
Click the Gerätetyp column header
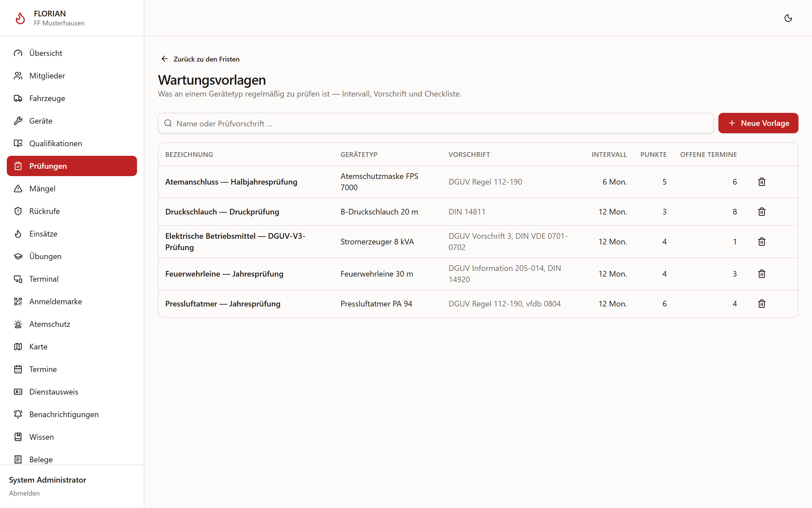point(359,155)
